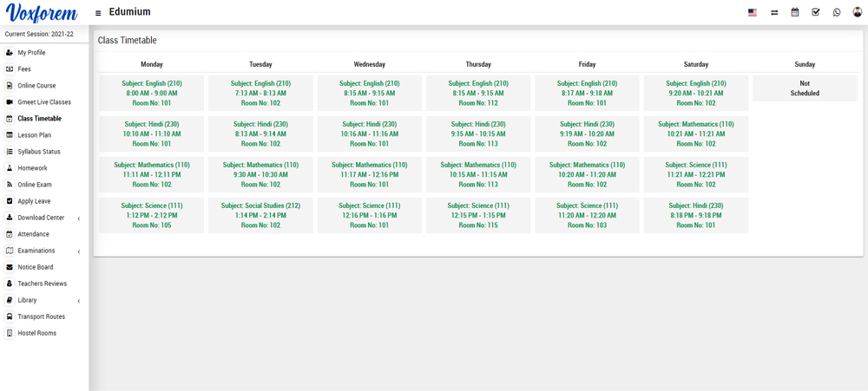Click the switch arrows icon in header

[773, 13]
